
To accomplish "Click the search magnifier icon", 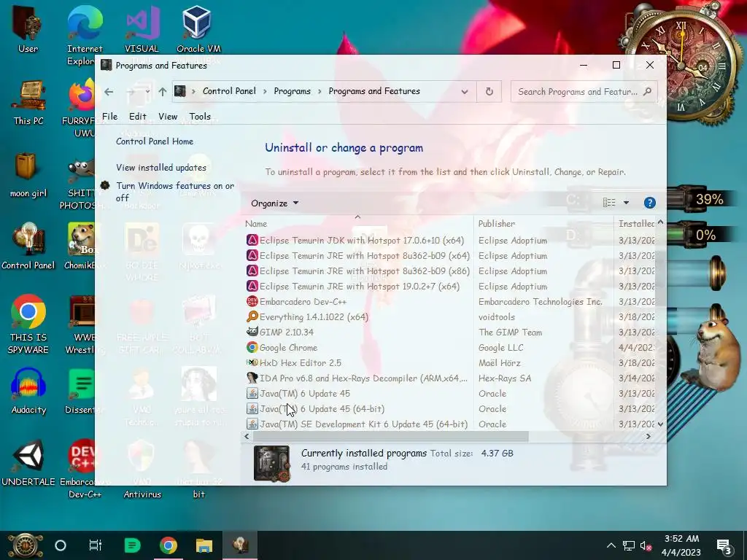I will click(x=647, y=91).
